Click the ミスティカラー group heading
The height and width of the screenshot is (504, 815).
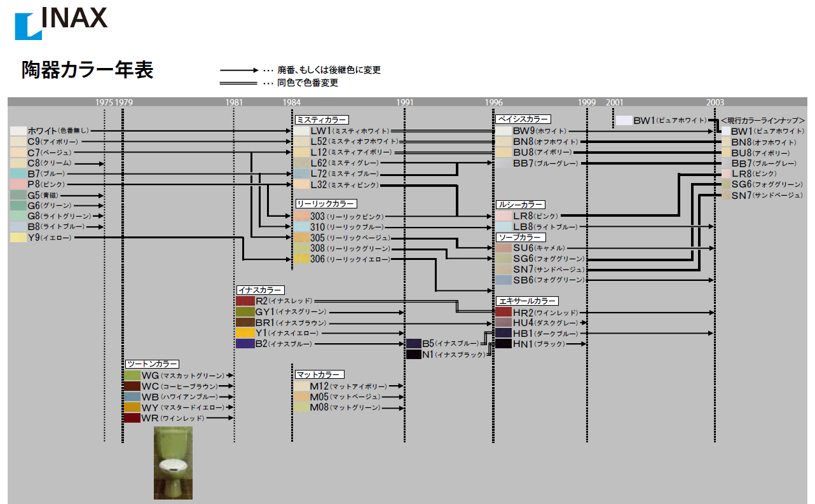point(322,119)
